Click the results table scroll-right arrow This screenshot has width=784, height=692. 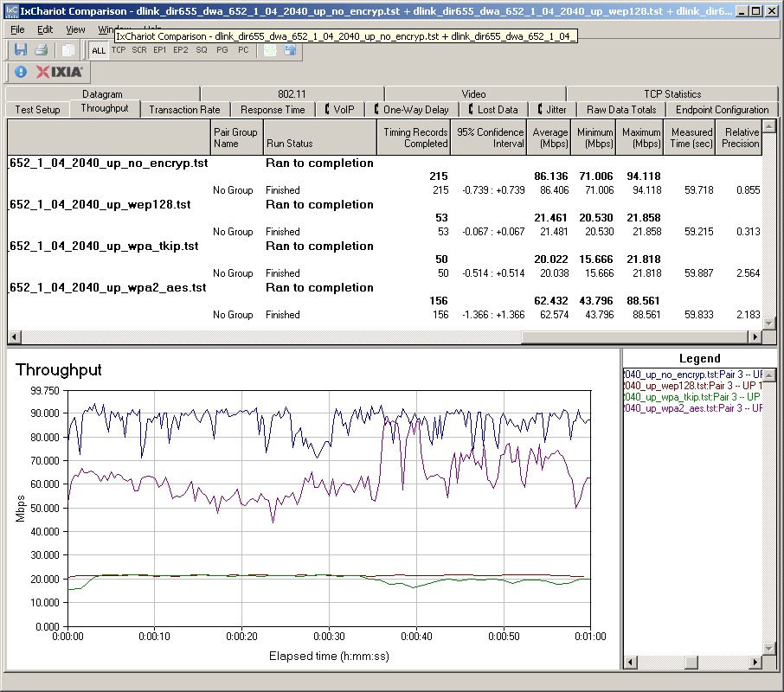(755, 336)
